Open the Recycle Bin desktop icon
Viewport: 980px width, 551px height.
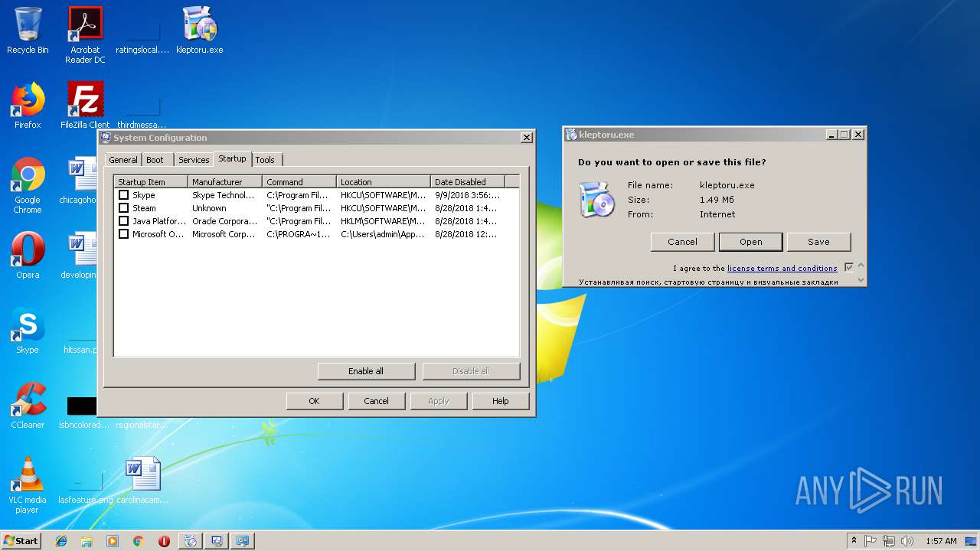28,31
